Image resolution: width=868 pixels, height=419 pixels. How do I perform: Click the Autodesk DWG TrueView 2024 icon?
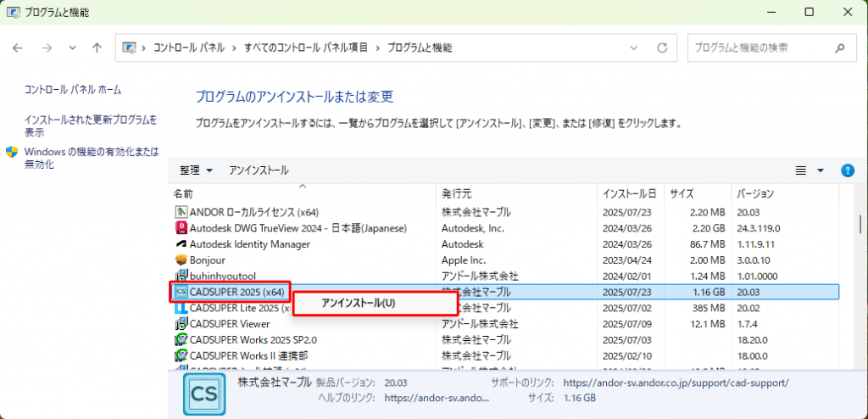181,228
